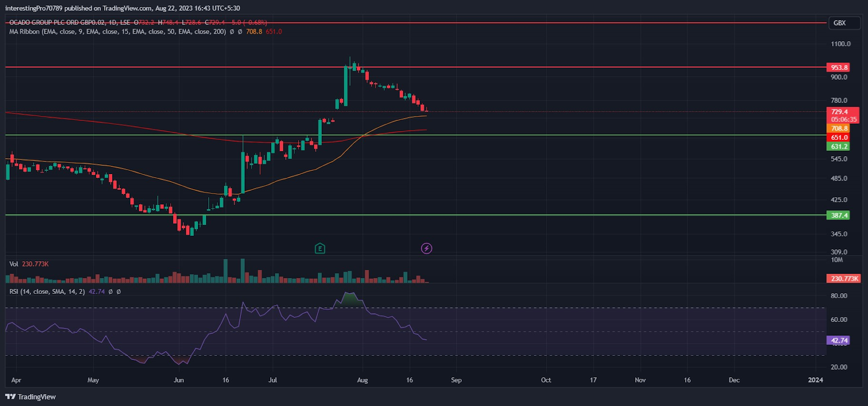Select the MA Ribbon indicator legend
868x406 pixels.
[x=117, y=31]
